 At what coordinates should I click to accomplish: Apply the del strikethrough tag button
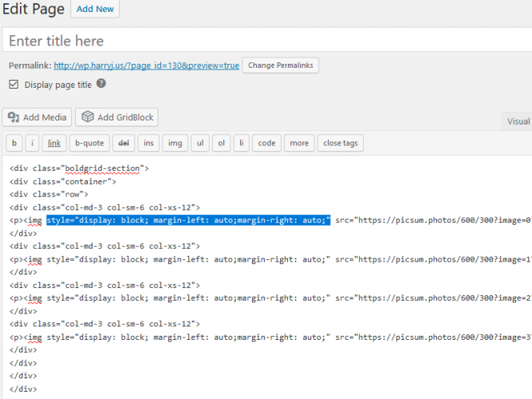click(123, 144)
